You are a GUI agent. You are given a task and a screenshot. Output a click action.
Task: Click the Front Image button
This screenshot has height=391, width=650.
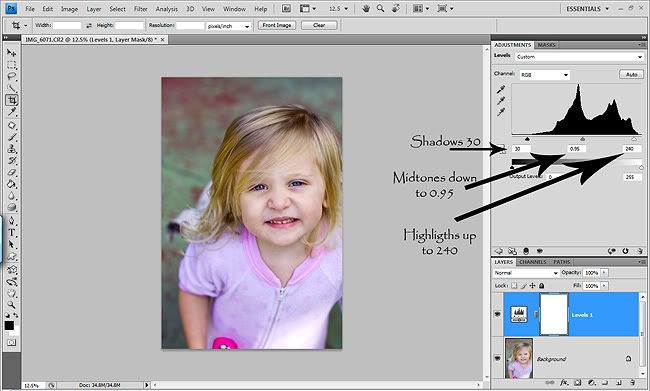click(277, 25)
